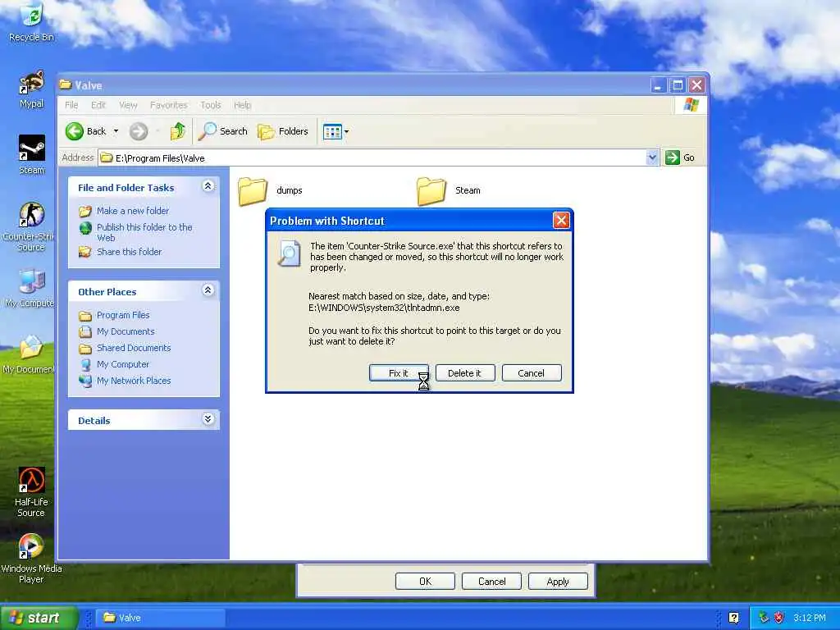Go to Program Files in Other Places
Screen dimensions: 840x630
[x=123, y=315]
